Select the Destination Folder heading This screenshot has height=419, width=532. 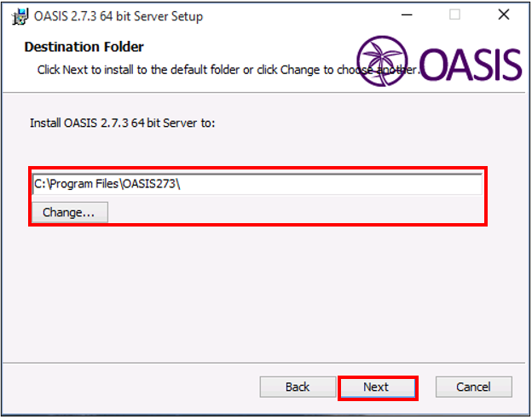tap(84, 47)
